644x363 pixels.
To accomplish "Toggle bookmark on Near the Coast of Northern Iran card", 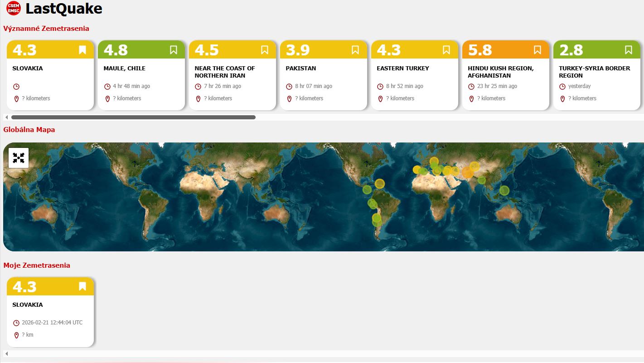I will [265, 50].
